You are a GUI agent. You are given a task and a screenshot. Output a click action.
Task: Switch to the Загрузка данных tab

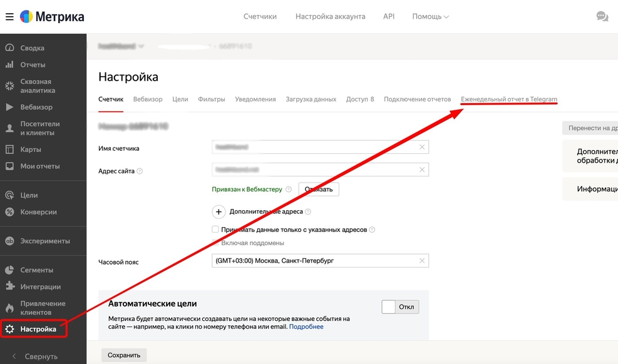[x=311, y=99]
